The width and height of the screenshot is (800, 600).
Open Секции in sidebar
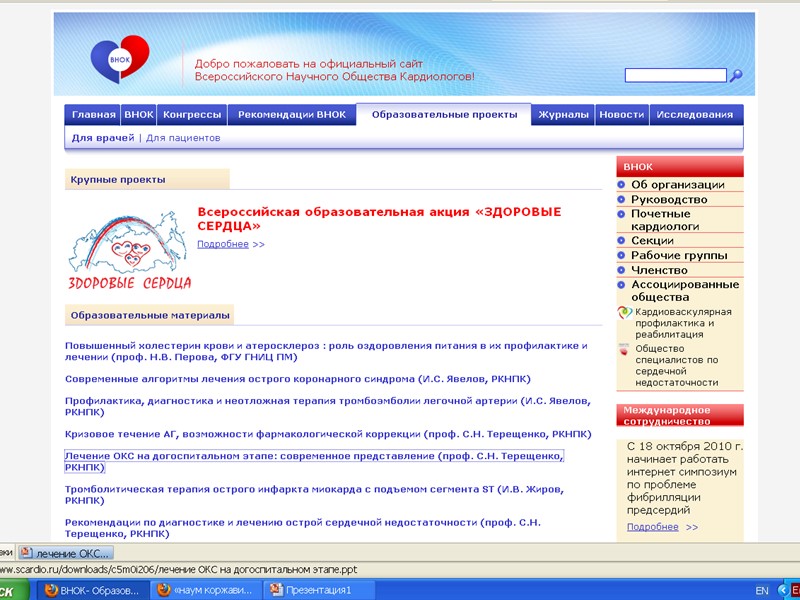click(652, 240)
